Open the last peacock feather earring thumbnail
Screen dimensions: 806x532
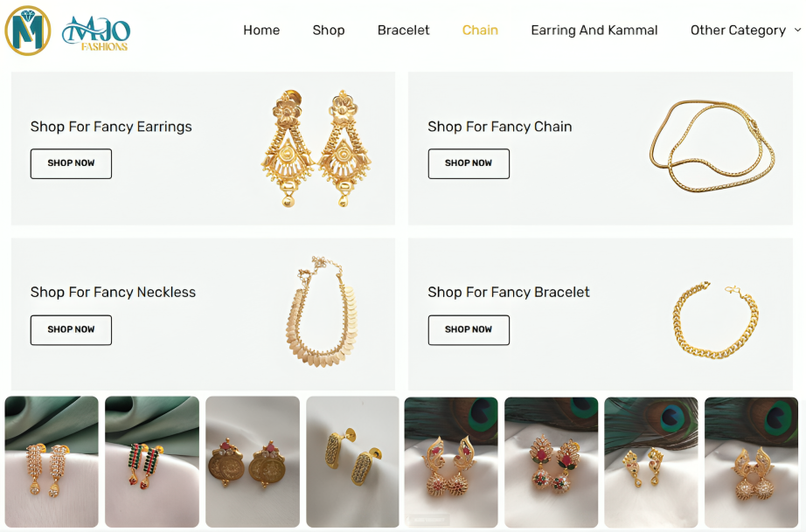click(x=751, y=461)
